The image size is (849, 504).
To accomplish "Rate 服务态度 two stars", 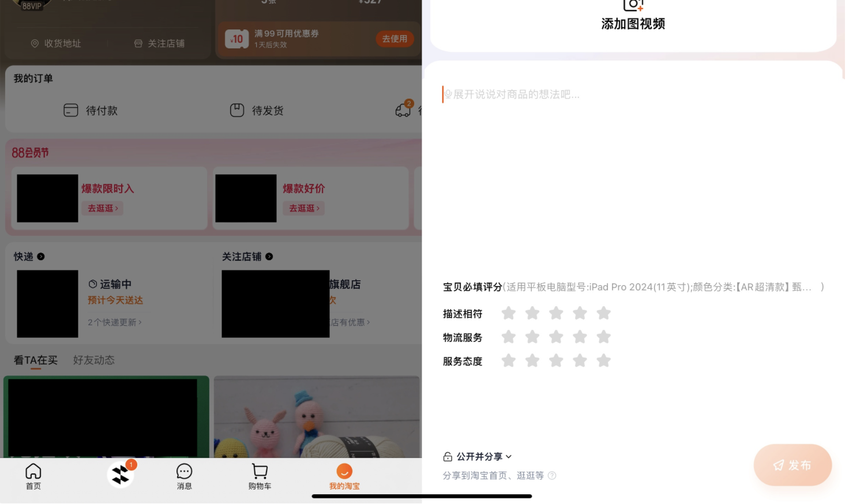I will [x=532, y=360].
